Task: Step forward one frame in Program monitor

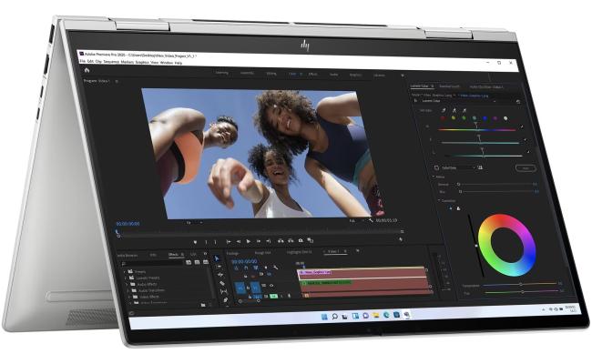Action: point(259,241)
